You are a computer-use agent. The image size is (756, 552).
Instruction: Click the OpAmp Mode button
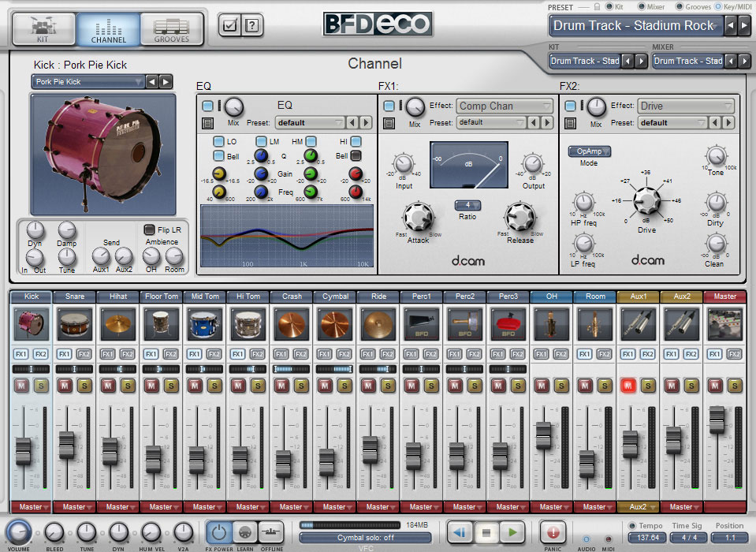(589, 151)
